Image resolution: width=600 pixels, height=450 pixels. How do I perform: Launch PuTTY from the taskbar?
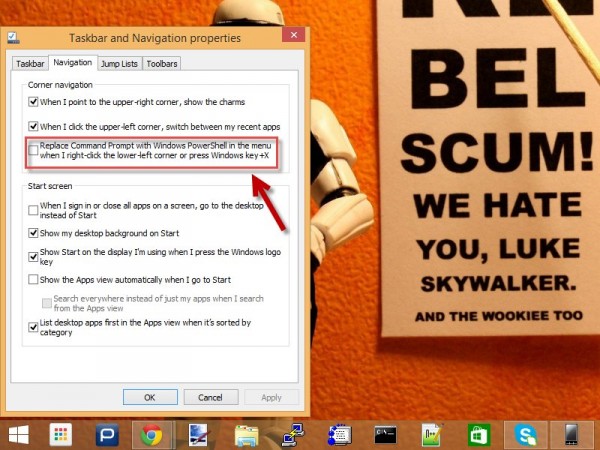click(x=293, y=435)
